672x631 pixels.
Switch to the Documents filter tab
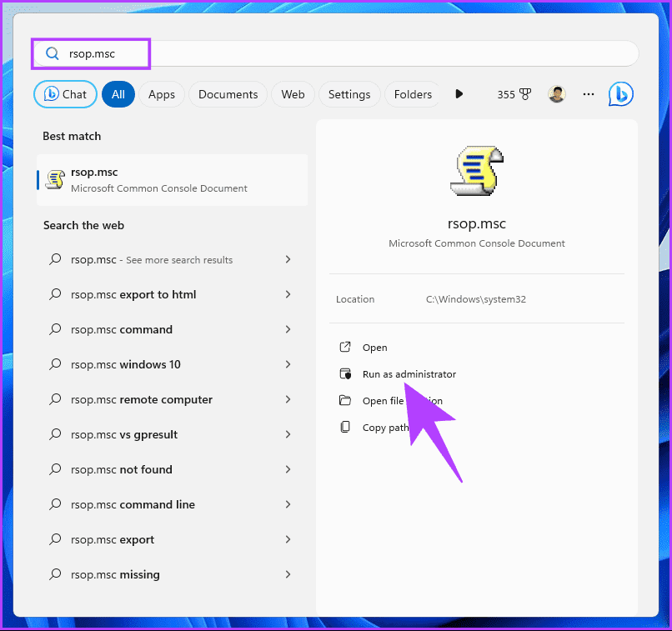228,94
